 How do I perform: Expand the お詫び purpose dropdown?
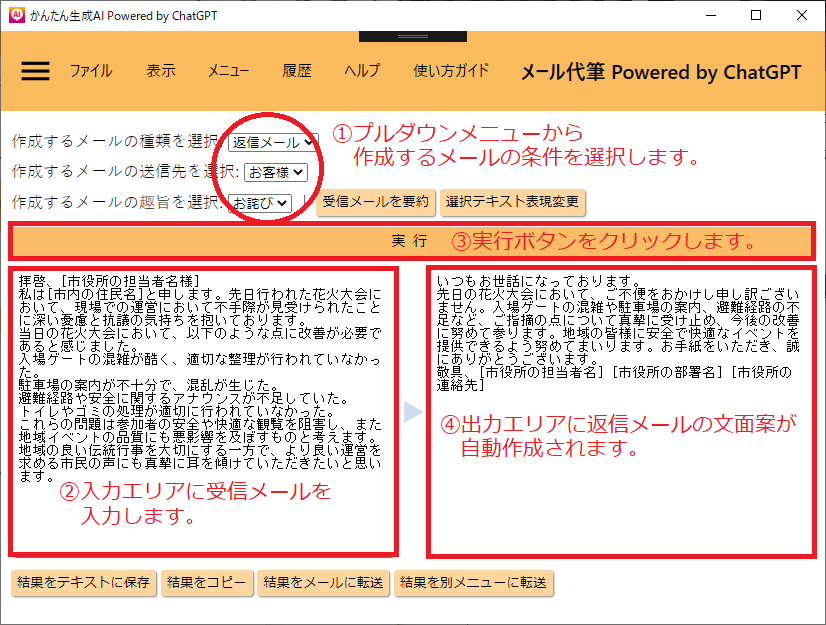[260, 202]
